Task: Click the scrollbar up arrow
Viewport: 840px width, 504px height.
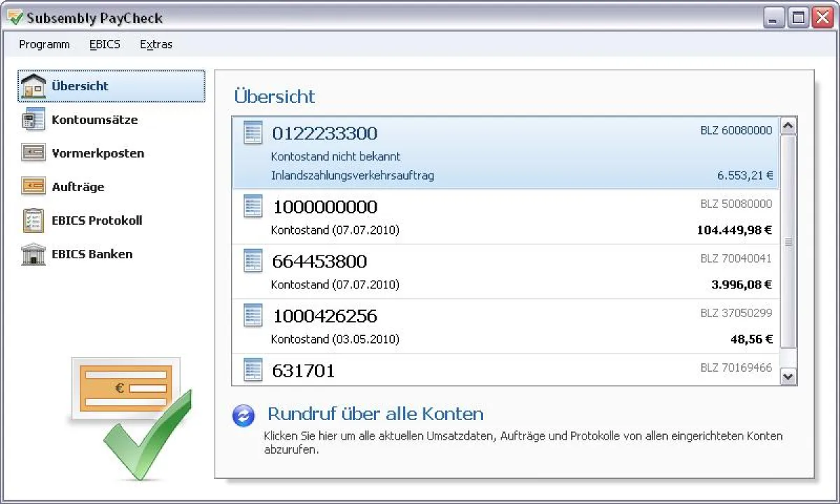Action: click(x=788, y=125)
